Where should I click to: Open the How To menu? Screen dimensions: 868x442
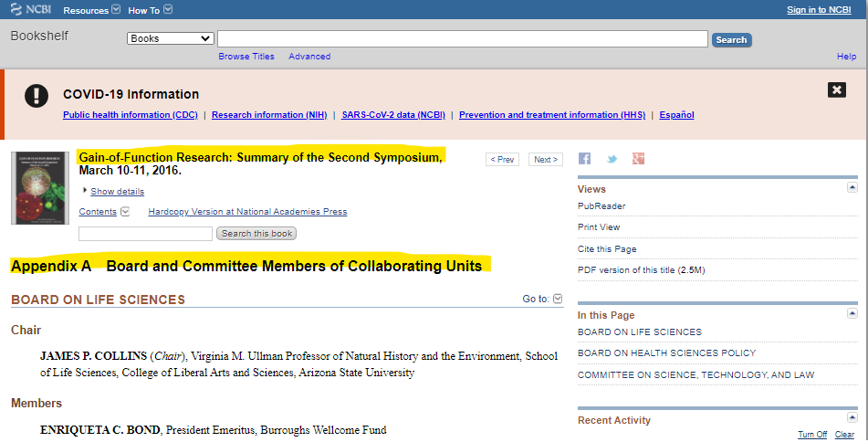150,10
